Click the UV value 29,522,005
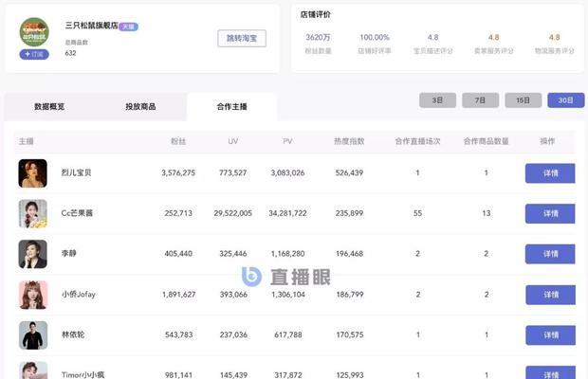 tap(233, 213)
